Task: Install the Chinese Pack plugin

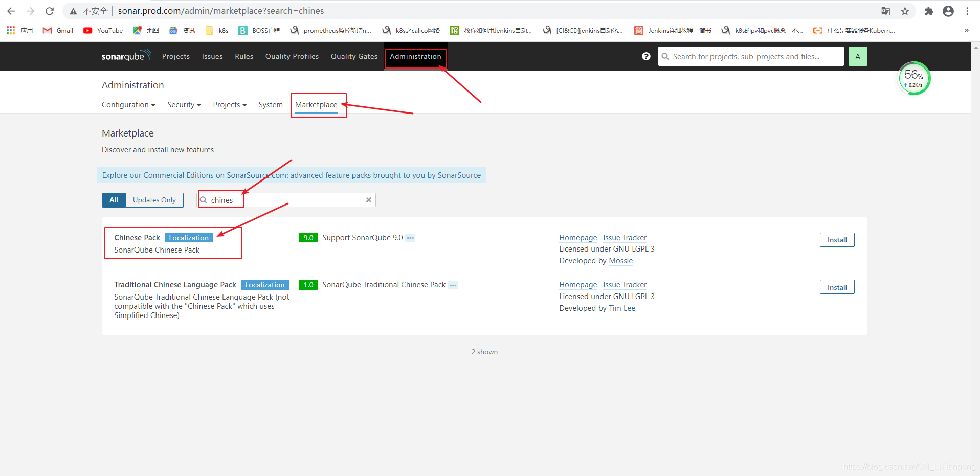Action: click(837, 240)
